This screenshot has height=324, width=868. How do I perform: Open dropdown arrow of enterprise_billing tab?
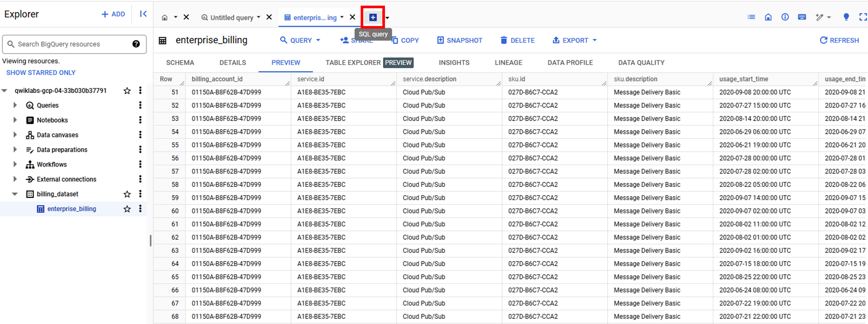click(x=342, y=17)
